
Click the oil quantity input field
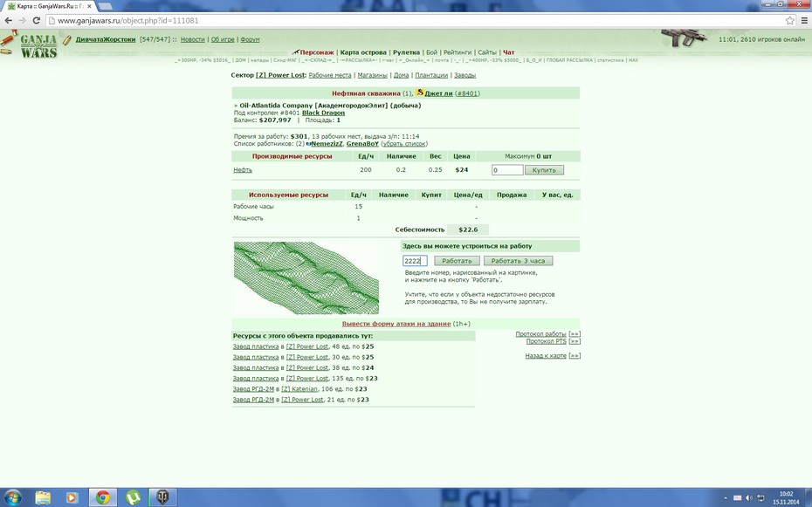(x=507, y=169)
